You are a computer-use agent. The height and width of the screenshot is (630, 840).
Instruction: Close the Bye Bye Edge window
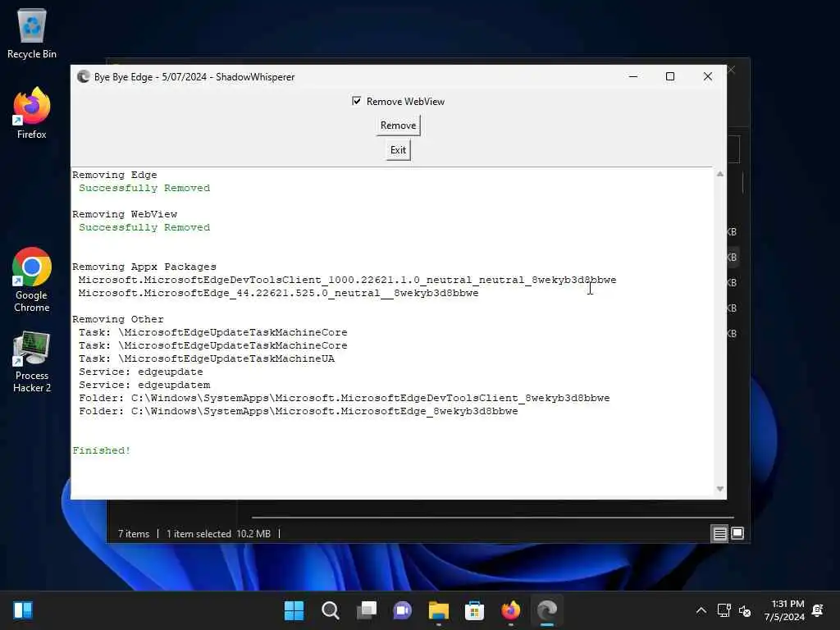(x=708, y=76)
